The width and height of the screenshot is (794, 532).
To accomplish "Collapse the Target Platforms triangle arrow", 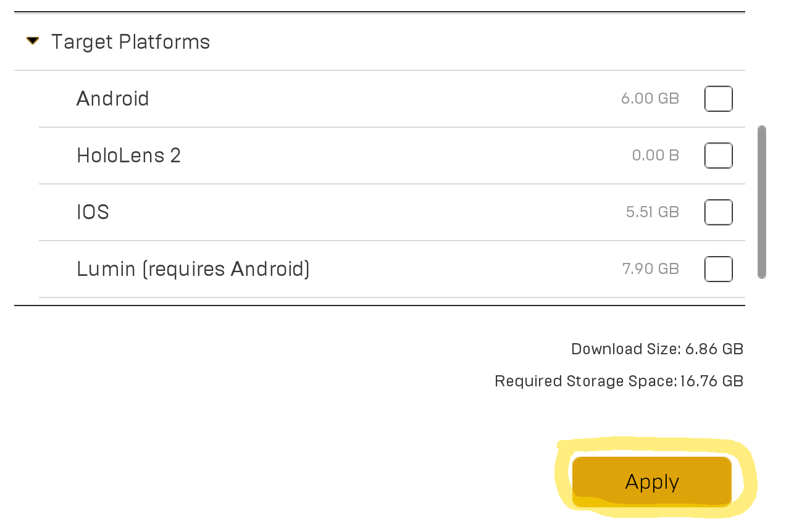I will (x=33, y=41).
